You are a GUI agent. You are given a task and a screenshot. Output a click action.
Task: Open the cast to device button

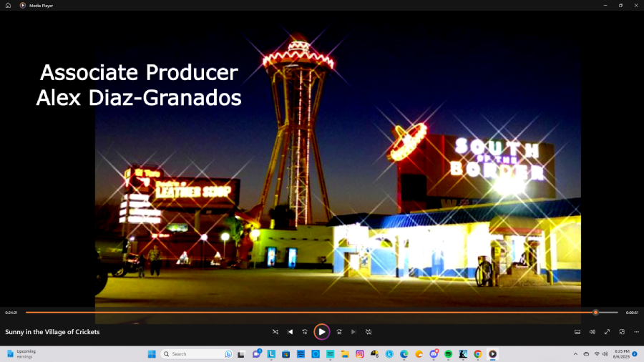577,332
